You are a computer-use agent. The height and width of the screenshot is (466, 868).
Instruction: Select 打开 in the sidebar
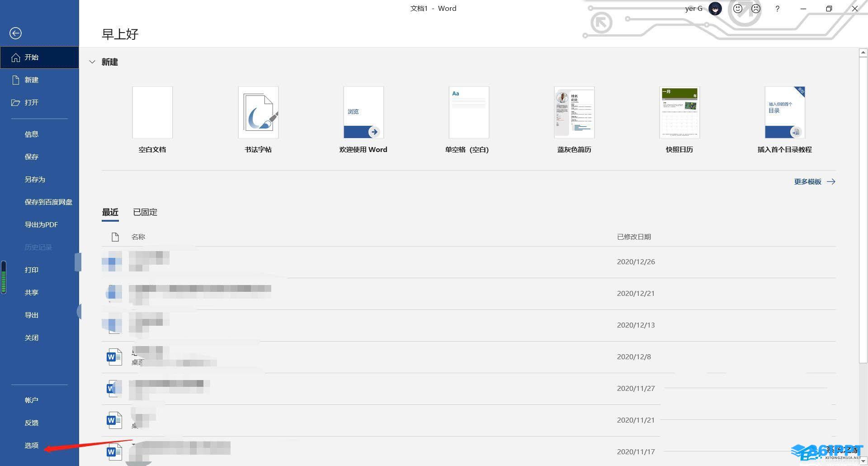pyautogui.click(x=39, y=103)
